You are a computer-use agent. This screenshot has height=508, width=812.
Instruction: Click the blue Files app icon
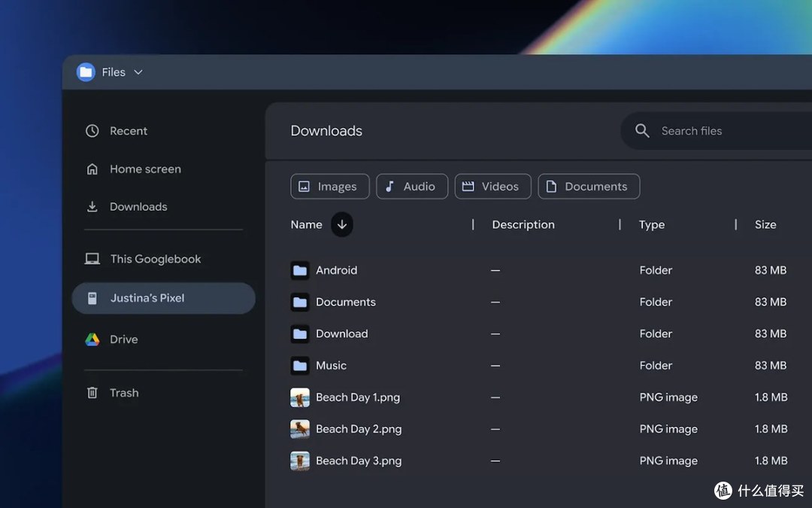pyautogui.click(x=86, y=72)
